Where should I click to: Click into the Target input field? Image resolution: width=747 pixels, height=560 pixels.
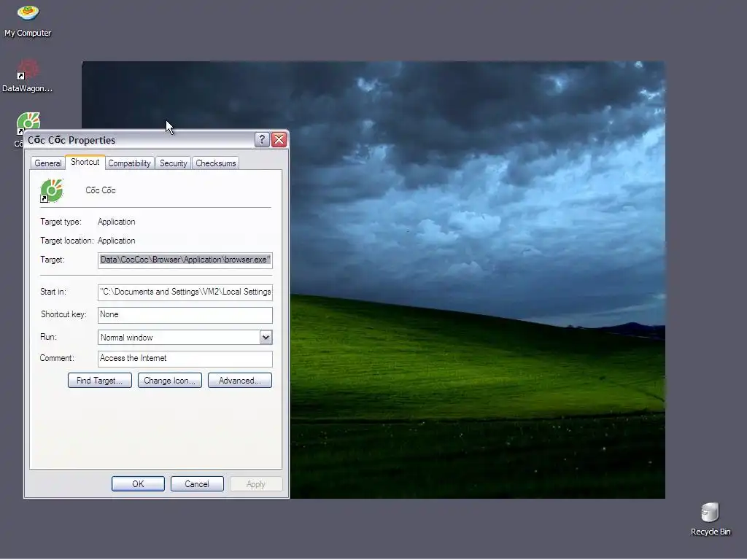click(x=185, y=260)
